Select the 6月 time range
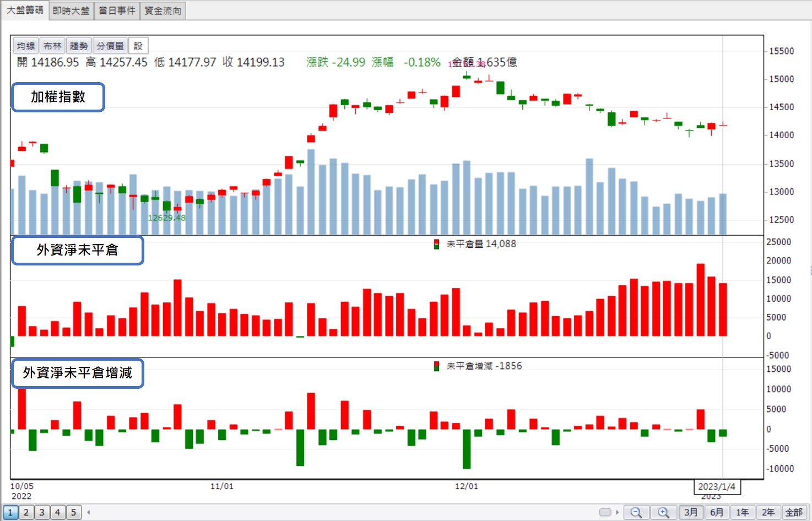 pos(717,513)
